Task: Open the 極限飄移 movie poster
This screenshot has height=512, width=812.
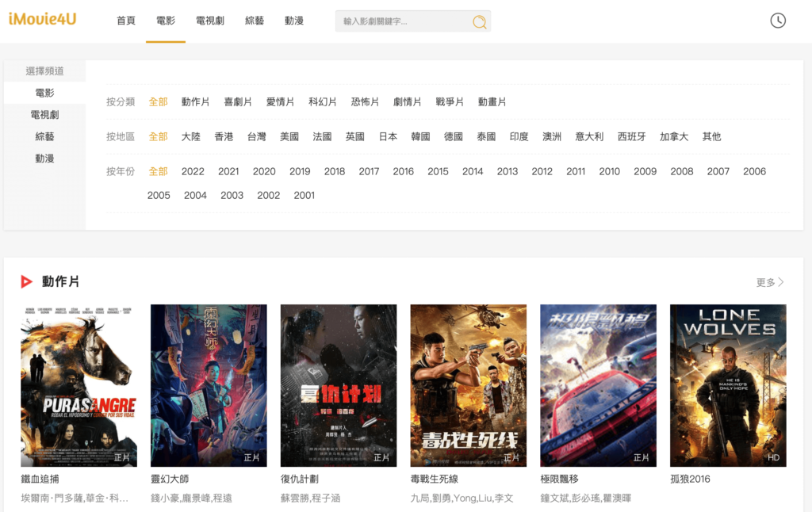Action: click(x=598, y=386)
